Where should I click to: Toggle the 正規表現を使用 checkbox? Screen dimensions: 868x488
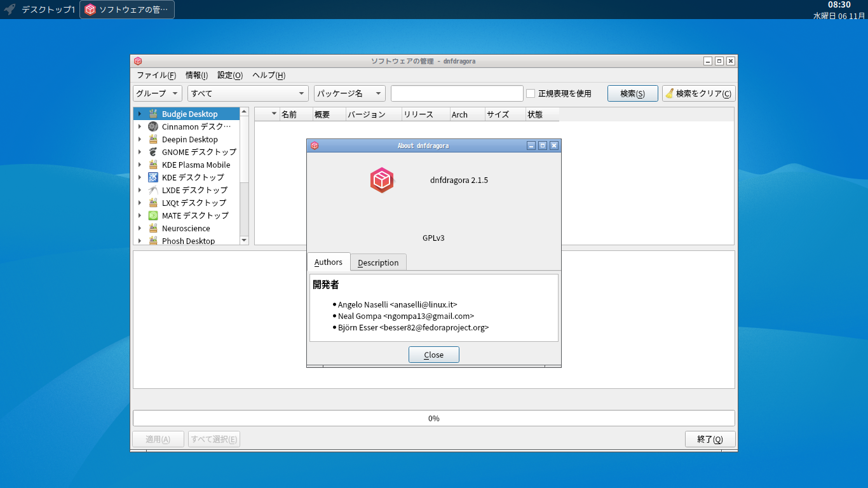[531, 93]
